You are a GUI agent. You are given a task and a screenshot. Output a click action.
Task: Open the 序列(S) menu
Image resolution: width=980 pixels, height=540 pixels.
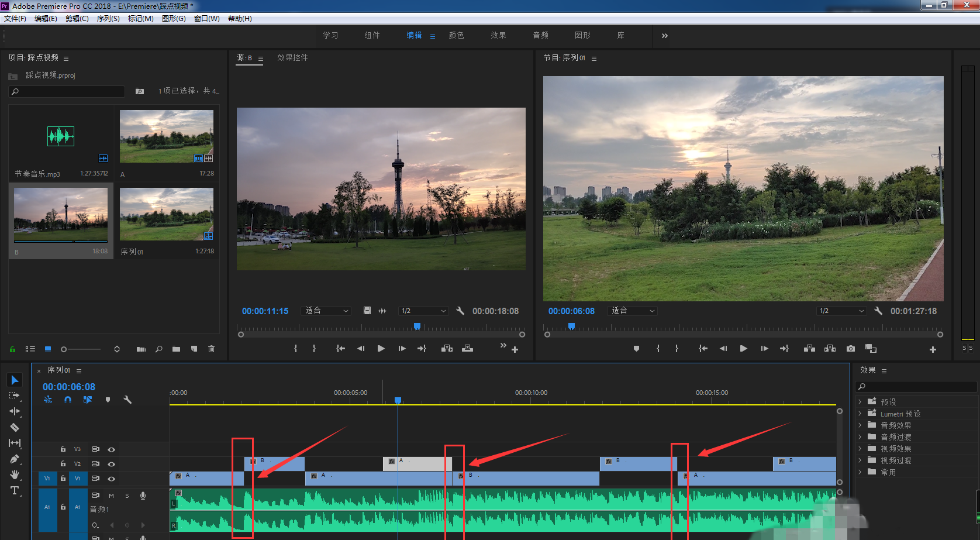tap(108, 19)
